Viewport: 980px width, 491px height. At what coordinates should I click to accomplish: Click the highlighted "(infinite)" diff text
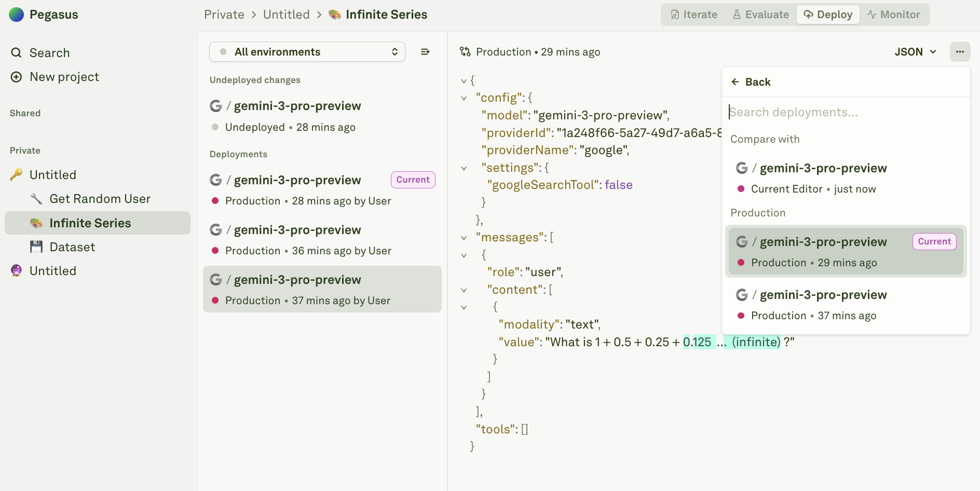coord(756,342)
